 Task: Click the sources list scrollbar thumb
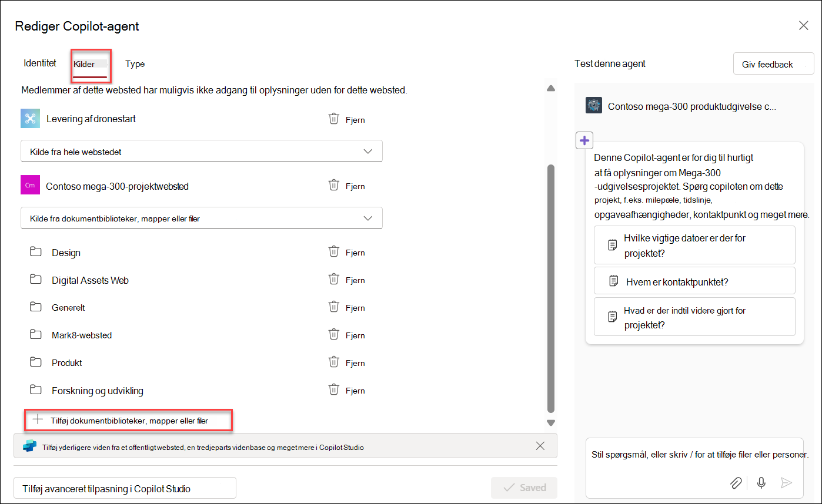551,288
